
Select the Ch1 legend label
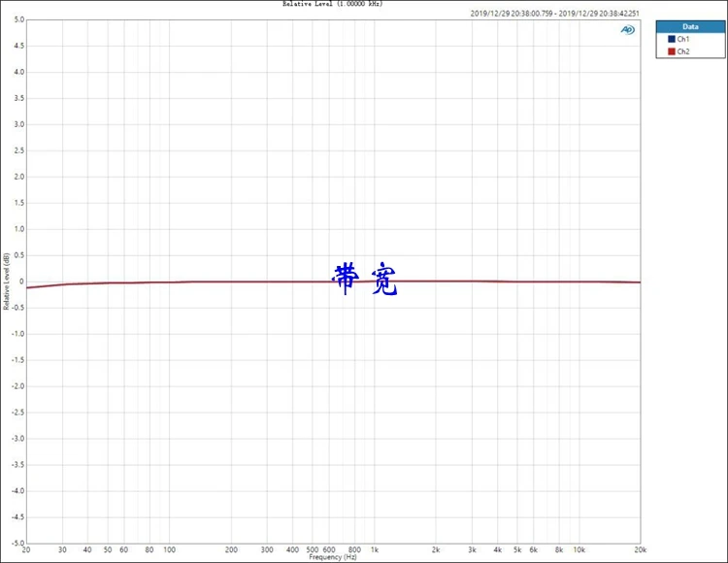point(683,40)
